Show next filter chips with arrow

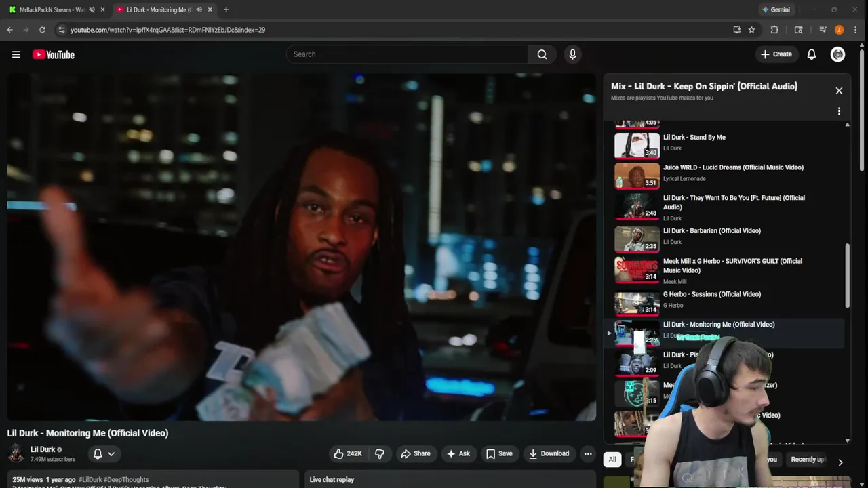click(840, 462)
